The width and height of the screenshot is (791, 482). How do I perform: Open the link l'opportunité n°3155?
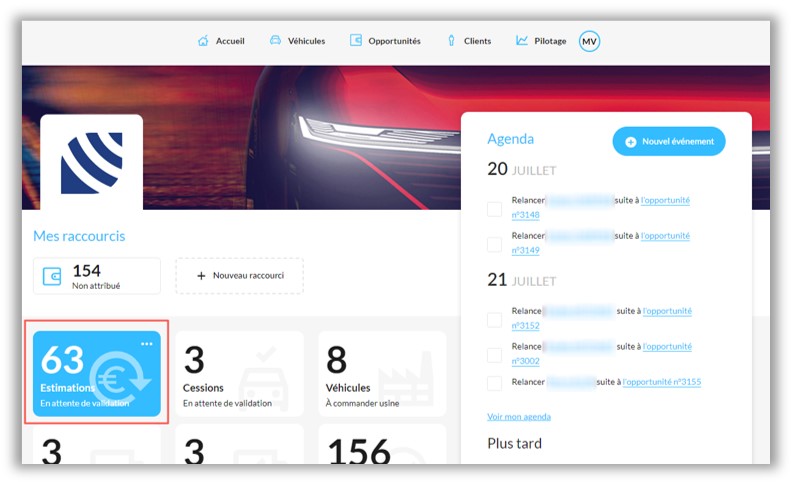[x=662, y=382]
